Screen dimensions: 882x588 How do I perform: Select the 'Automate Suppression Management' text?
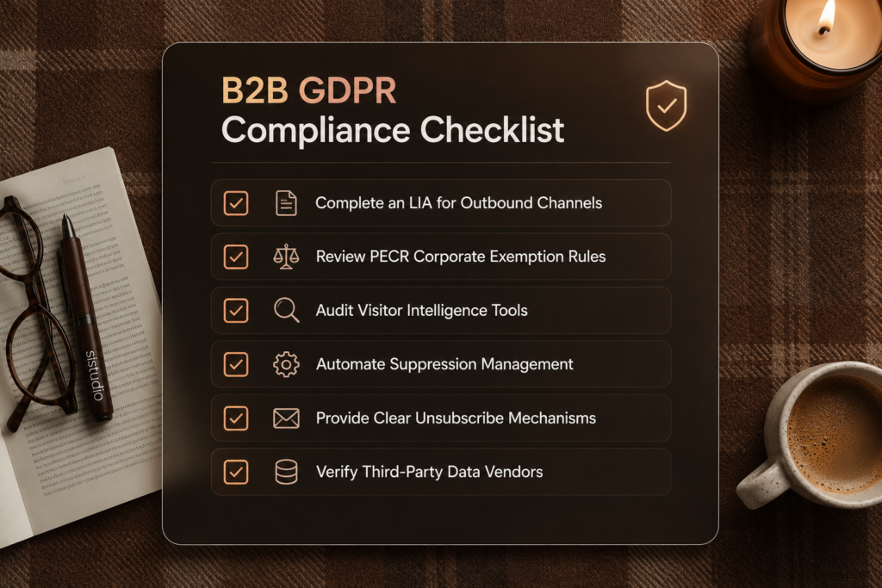click(444, 364)
